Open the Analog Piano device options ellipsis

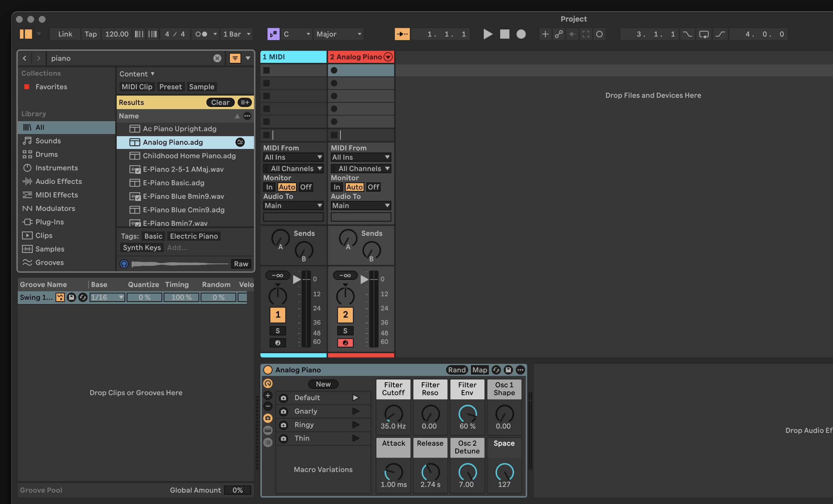pyautogui.click(x=520, y=370)
